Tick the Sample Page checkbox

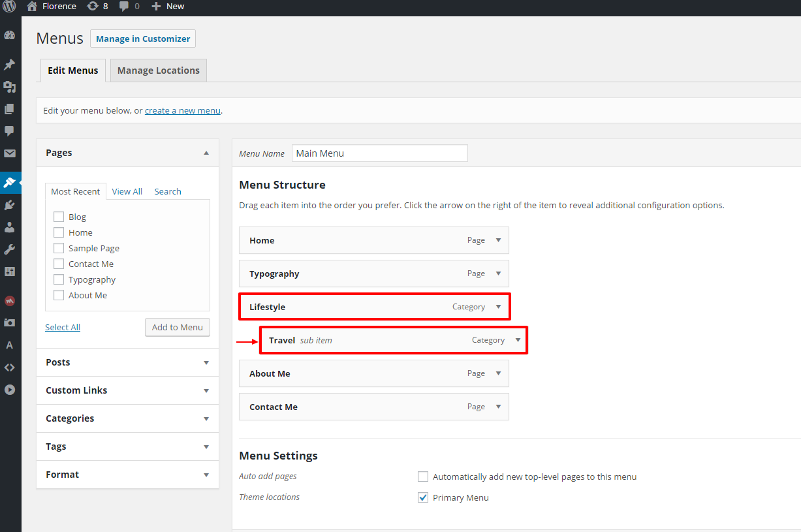59,248
